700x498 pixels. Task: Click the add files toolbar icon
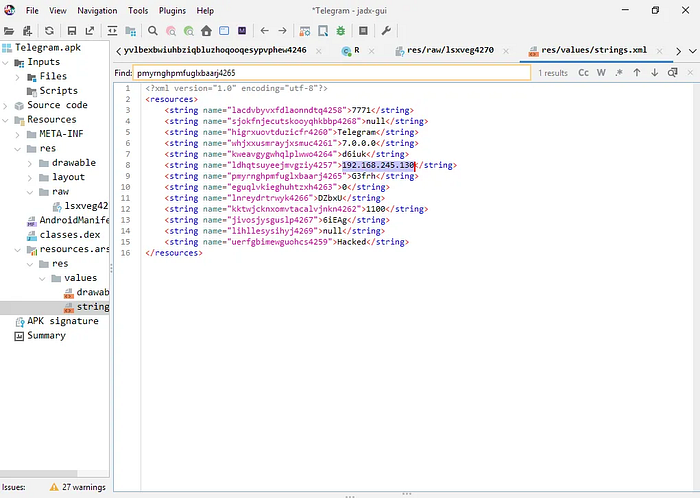(27, 31)
